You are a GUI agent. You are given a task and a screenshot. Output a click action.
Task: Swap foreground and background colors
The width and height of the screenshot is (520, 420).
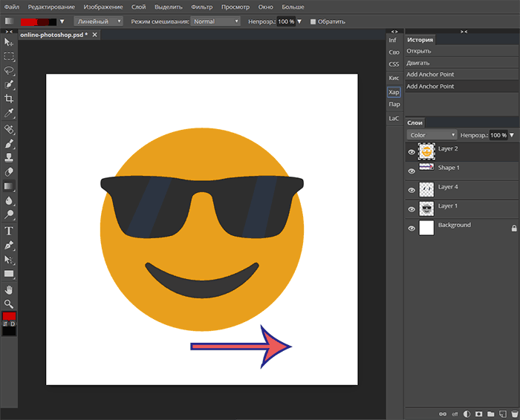click(5, 324)
